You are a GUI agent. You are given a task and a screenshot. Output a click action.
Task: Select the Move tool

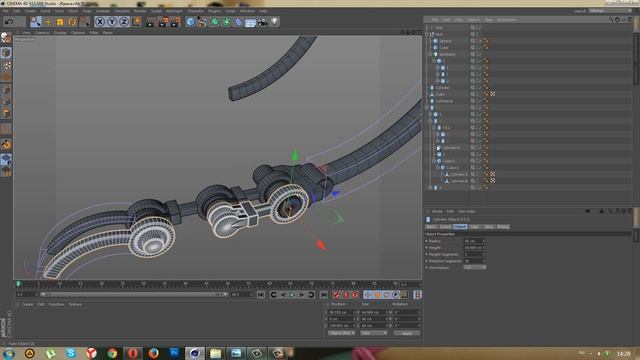48,21
